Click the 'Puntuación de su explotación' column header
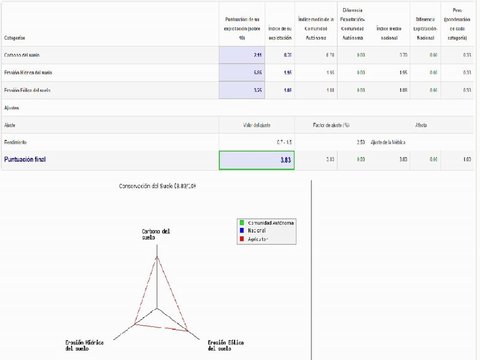The image size is (480, 360). point(242,28)
